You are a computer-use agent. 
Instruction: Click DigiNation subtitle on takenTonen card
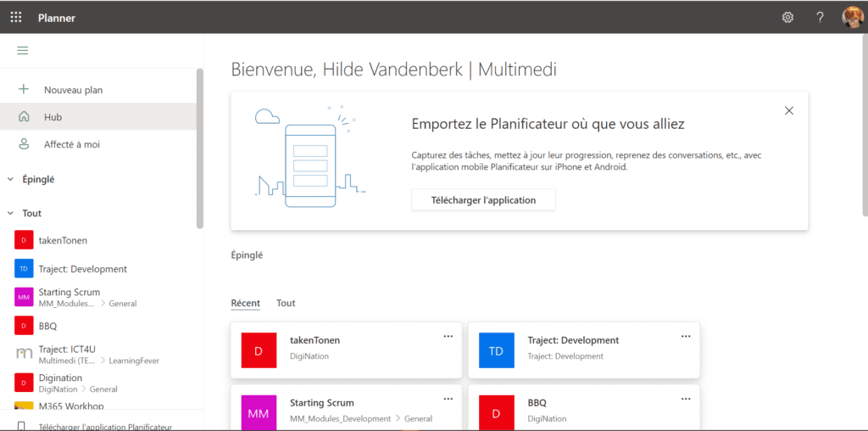tap(309, 356)
